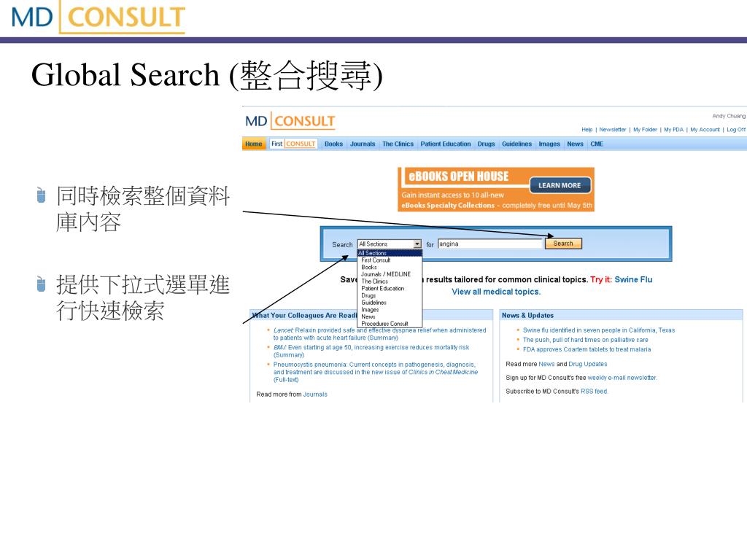Open My Account link
The image size is (747, 560).
point(705,130)
